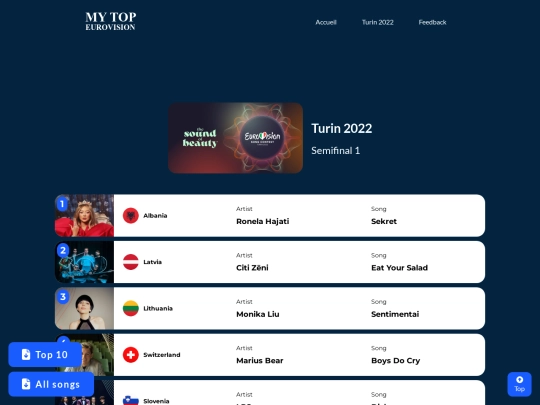Open Ronela Hajati's photo thumbnail
The image size is (540, 405).
84,216
